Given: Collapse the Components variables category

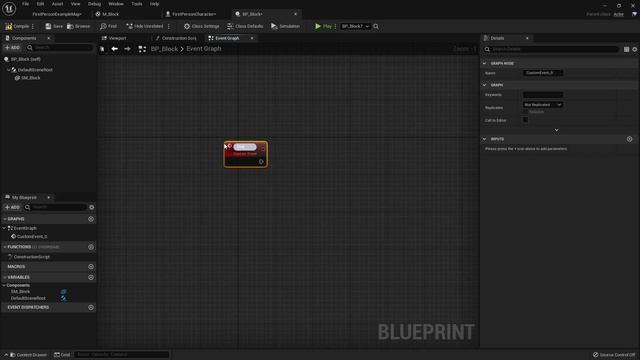Looking at the screenshot, I should tap(4, 285).
